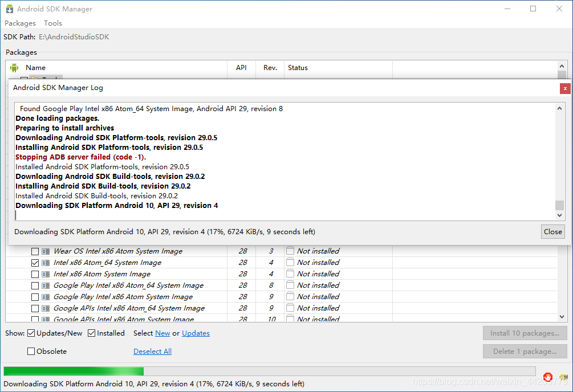Screen dimensions: 573x392
Task: Enable the Google Play Intel x86 Atom System Image checkbox
Action: pos(35,297)
